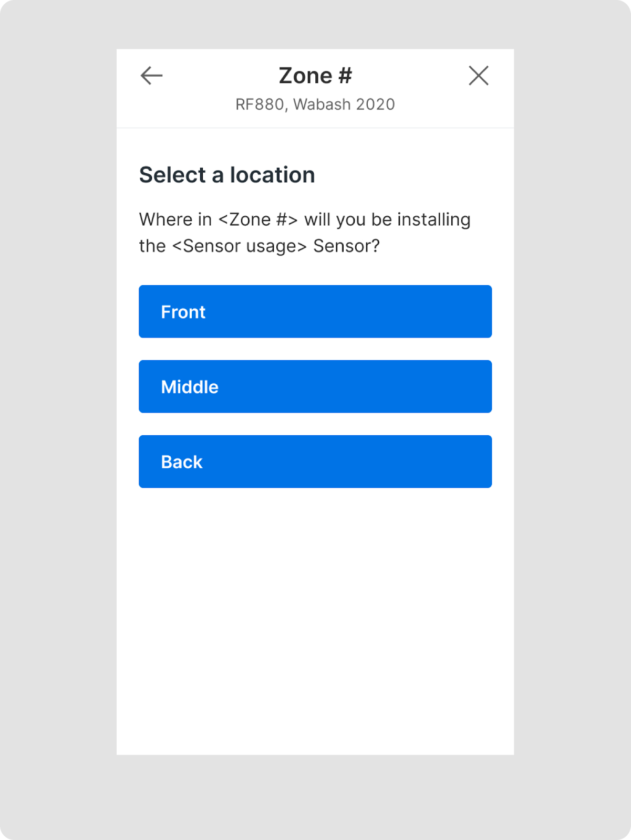
Task: Click "Wabash 2020" in the header subtitle
Action: 344,104
